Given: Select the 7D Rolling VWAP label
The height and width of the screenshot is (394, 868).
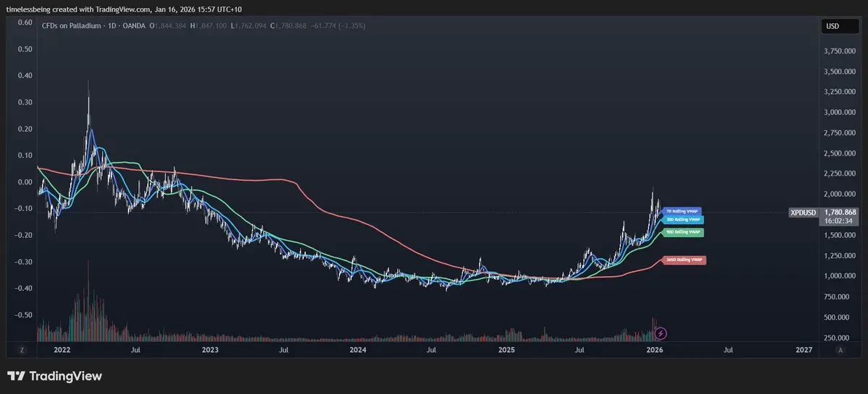Looking at the screenshot, I should click(683, 211).
